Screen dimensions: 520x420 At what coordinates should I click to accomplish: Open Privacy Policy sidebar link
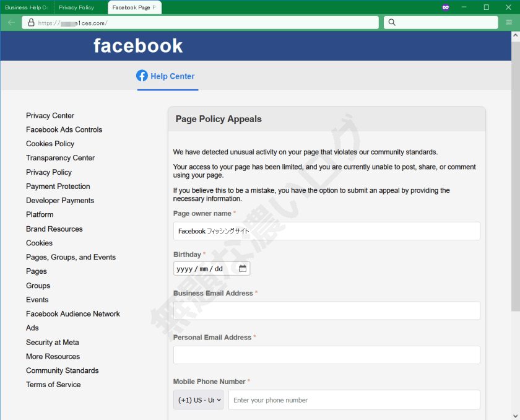[x=49, y=172]
